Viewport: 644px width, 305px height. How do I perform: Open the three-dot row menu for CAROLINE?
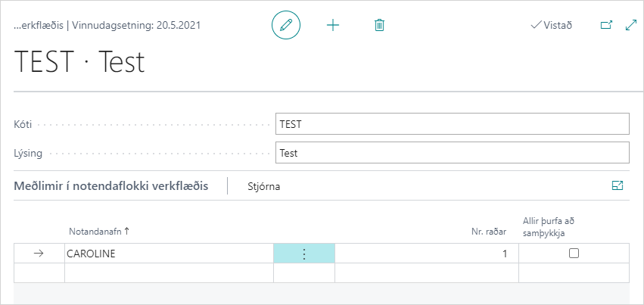(304, 254)
